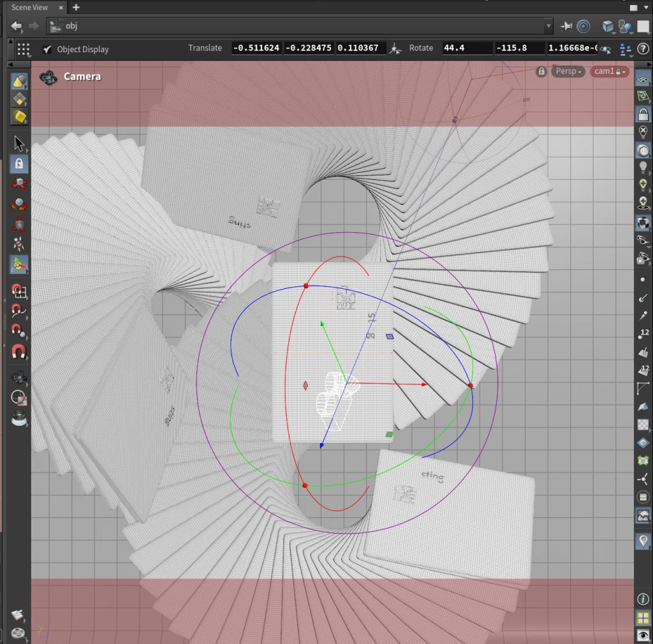Toggle the Object Display checkbox
The image size is (653, 644).
[x=47, y=49]
